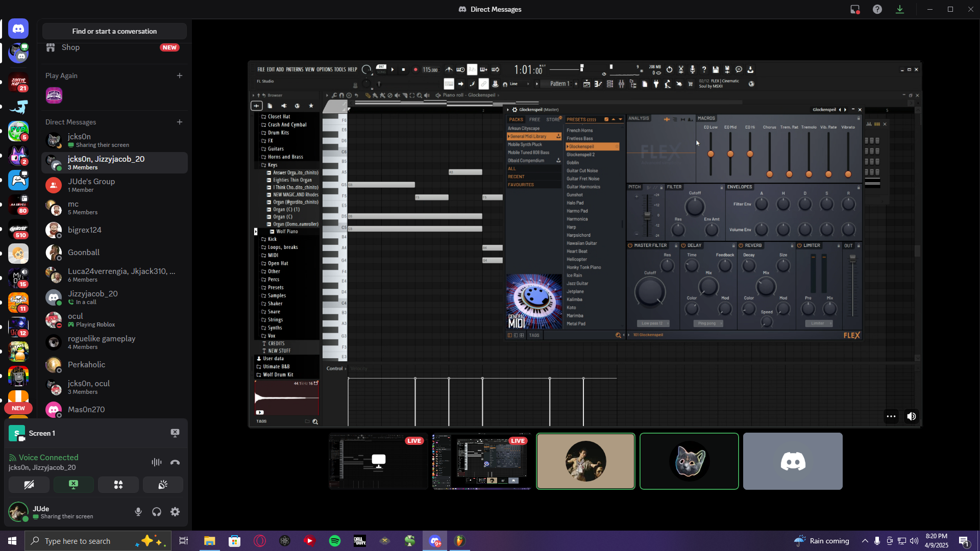Click the green download update icon
The image size is (980, 551).
(x=900, y=9)
